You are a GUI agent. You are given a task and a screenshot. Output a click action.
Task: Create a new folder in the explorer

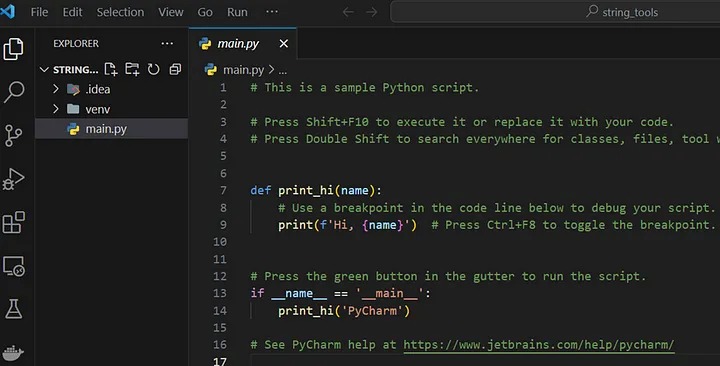pos(132,69)
